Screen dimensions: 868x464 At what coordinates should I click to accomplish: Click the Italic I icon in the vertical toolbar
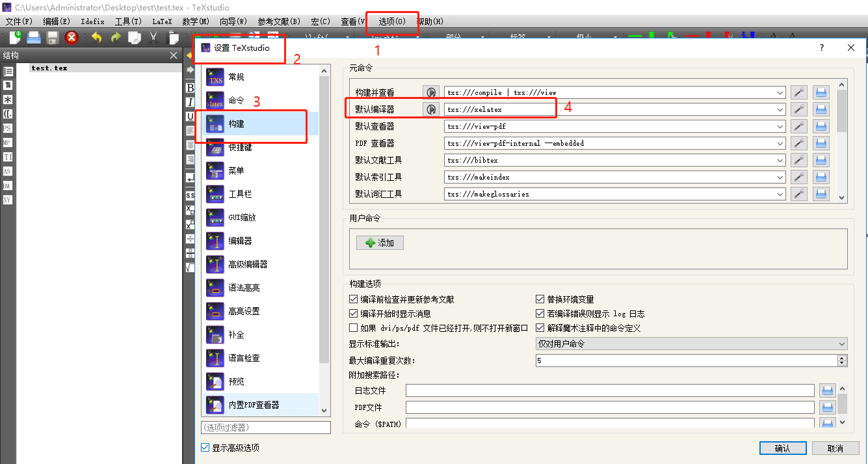pos(190,102)
